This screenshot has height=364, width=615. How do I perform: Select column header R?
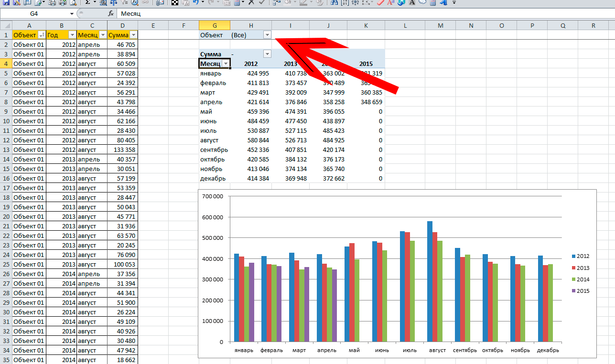coord(593,25)
